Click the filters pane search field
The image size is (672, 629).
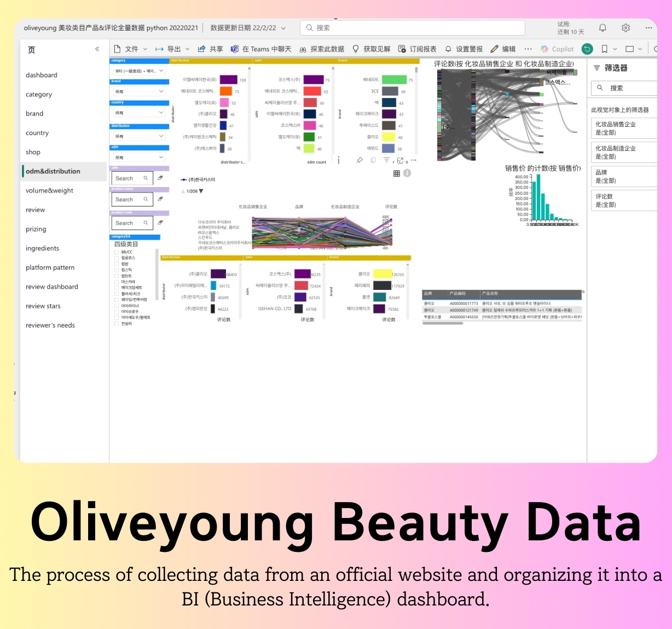(x=624, y=88)
